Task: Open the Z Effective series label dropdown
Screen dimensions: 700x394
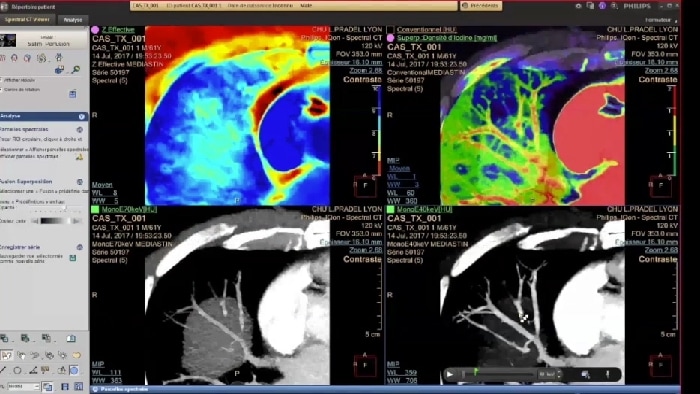Action: tap(118, 29)
